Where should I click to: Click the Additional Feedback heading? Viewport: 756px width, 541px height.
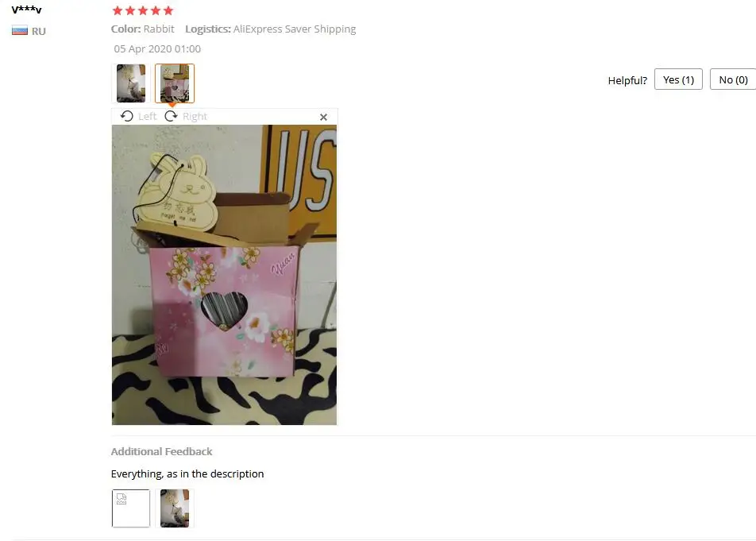(161, 451)
